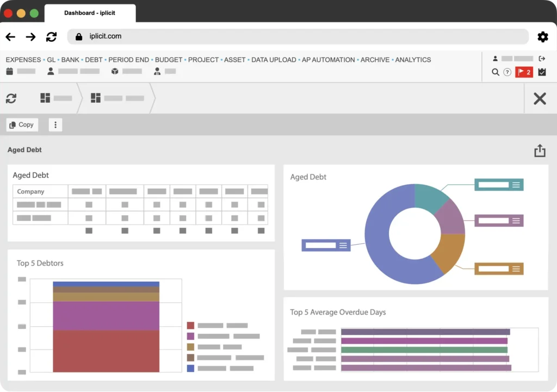The image size is (557, 392).
Task: Open browser settings gear icon
Action: 542,36
